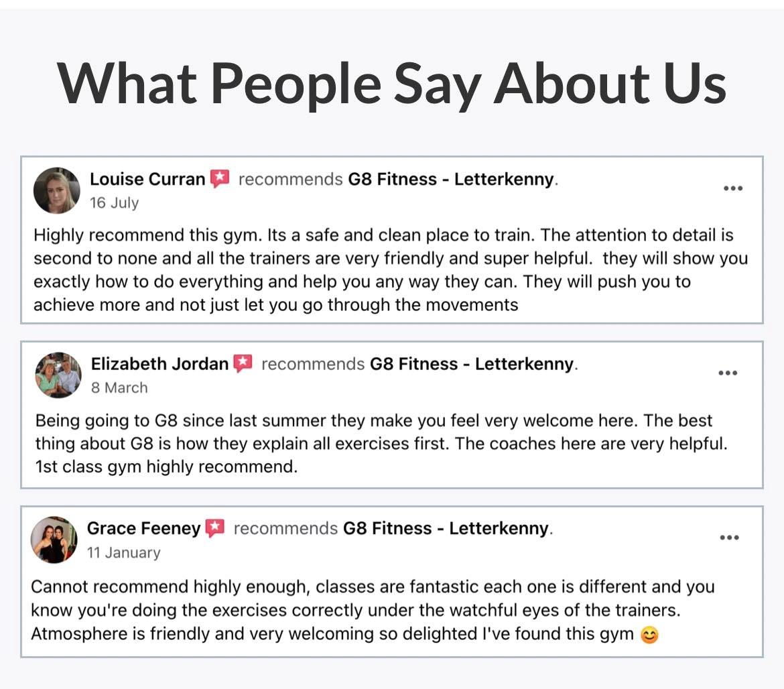This screenshot has height=689, width=784.
Task: Click the 11 January review date
Action: [123, 553]
